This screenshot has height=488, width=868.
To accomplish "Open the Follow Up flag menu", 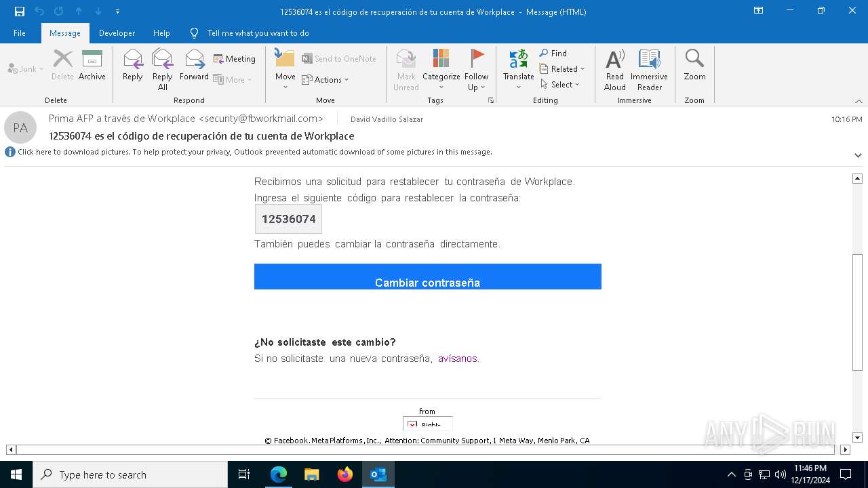I will coord(477,70).
